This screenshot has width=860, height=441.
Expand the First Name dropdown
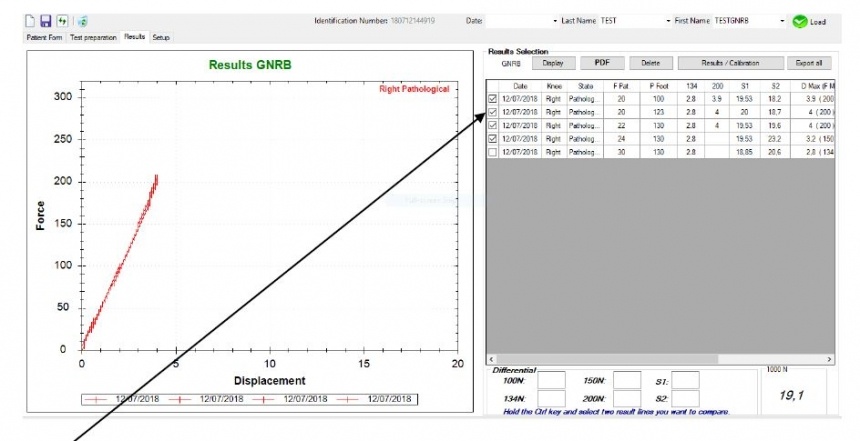tap(782, 21)
